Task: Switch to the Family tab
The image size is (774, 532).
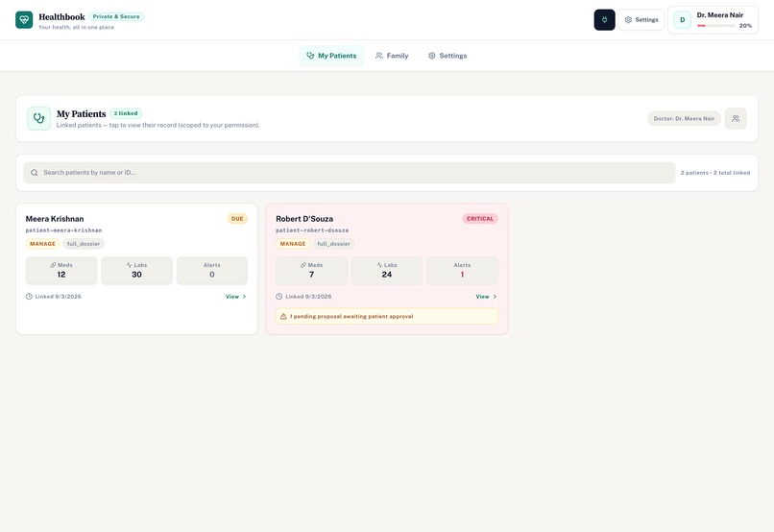Action: [x=392, y=56]
